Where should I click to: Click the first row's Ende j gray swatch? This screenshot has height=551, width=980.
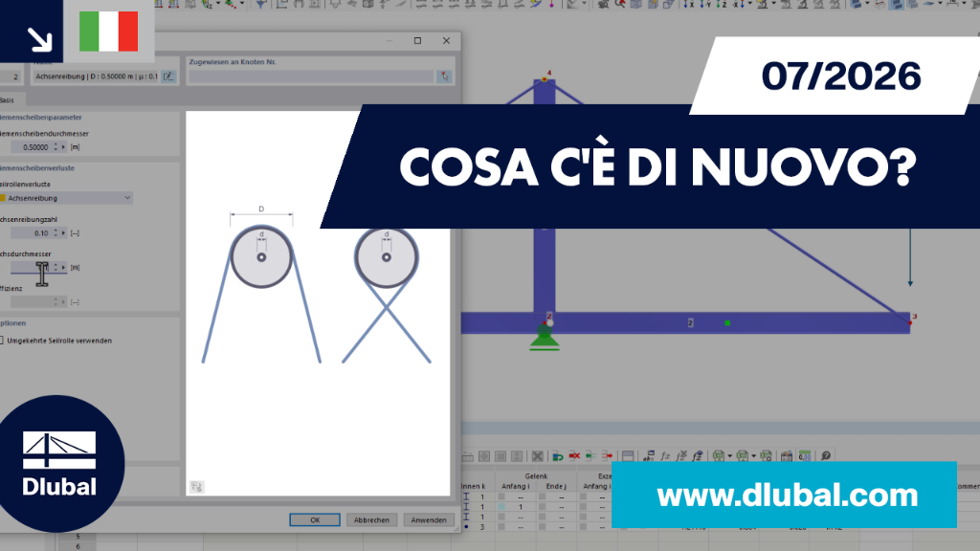click(x=542, y=497)
